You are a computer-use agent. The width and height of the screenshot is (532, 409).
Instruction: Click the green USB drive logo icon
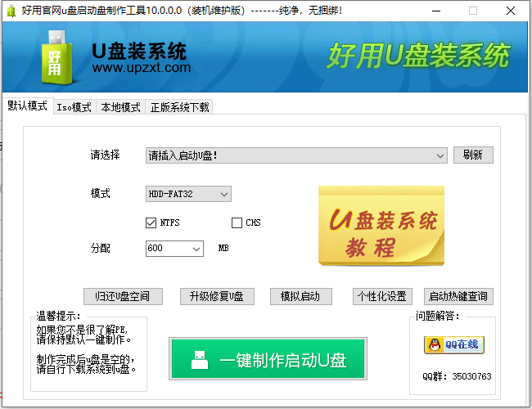coord(56,57)
